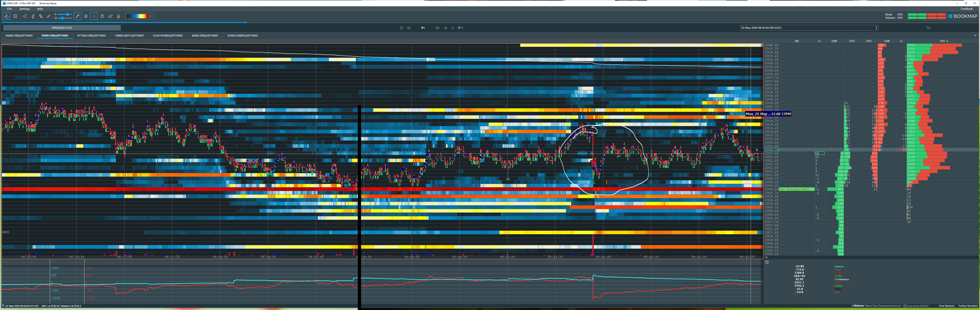Open the File menu
Screen dimensions: 980x310
(x=9, y=9)
